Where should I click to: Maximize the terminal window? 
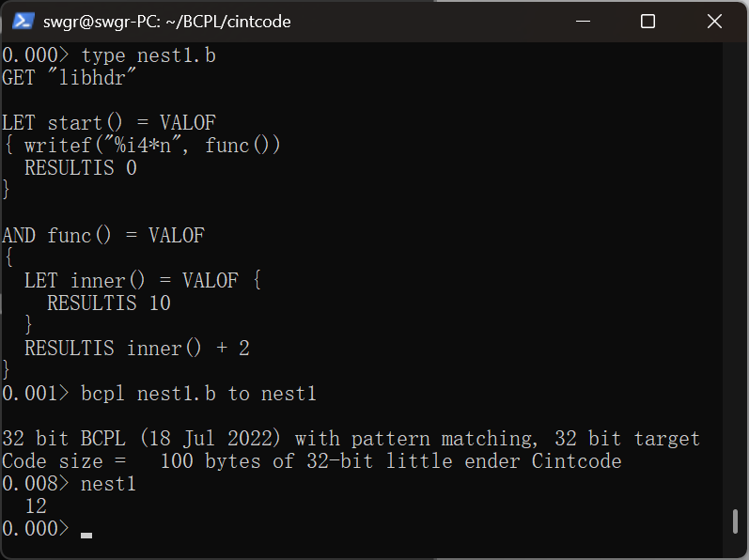648,22
